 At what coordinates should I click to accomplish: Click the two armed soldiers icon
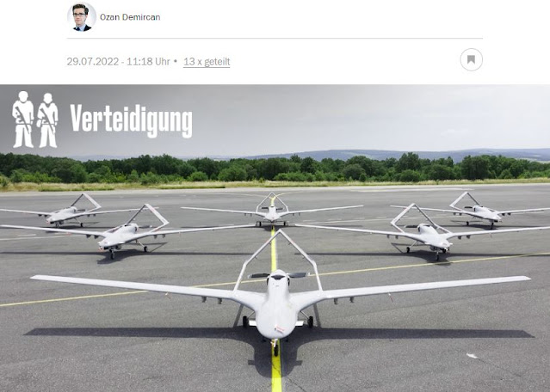tap(35, 119)
